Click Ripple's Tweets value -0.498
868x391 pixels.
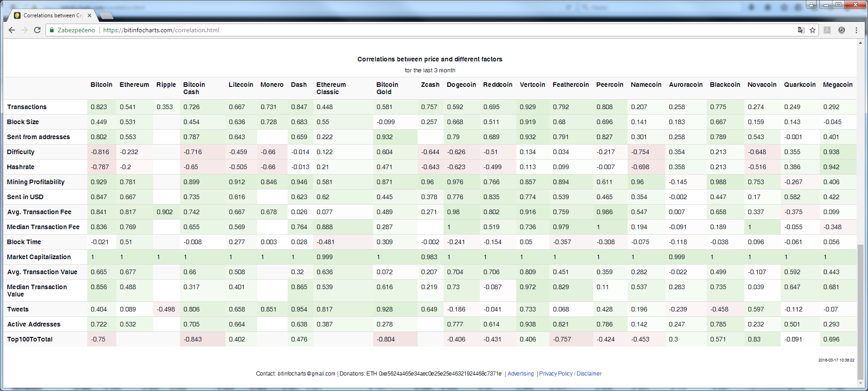[166, 309]
